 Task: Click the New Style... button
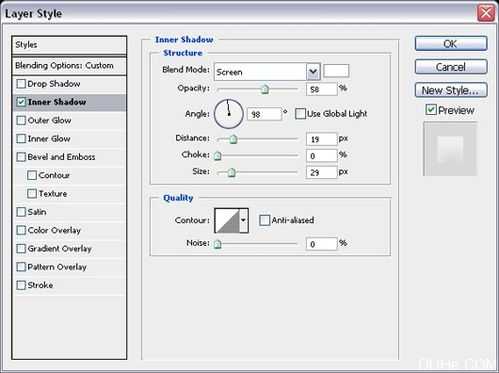(451, 90)
